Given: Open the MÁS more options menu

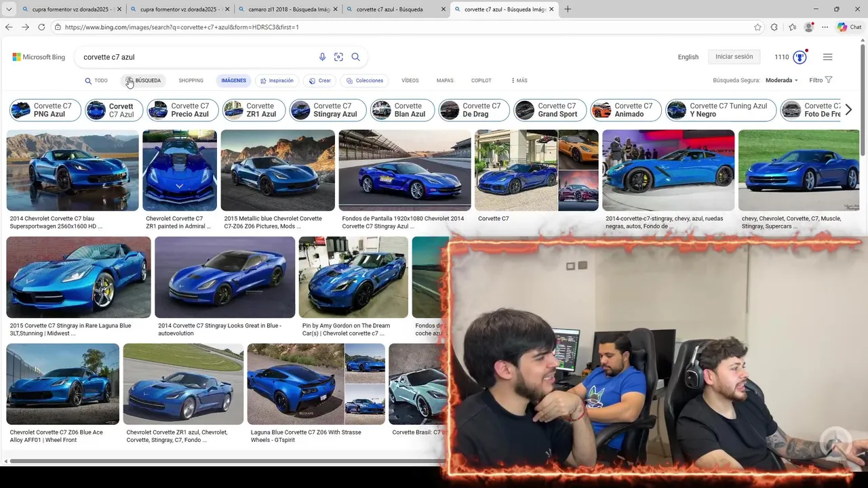Looking at the screenshot, I should pos(519,81).
